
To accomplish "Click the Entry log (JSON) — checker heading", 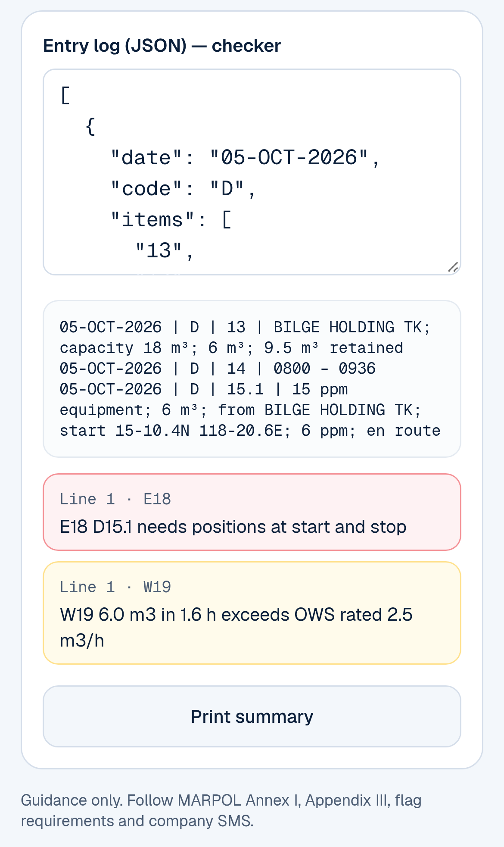I will 162,46.
